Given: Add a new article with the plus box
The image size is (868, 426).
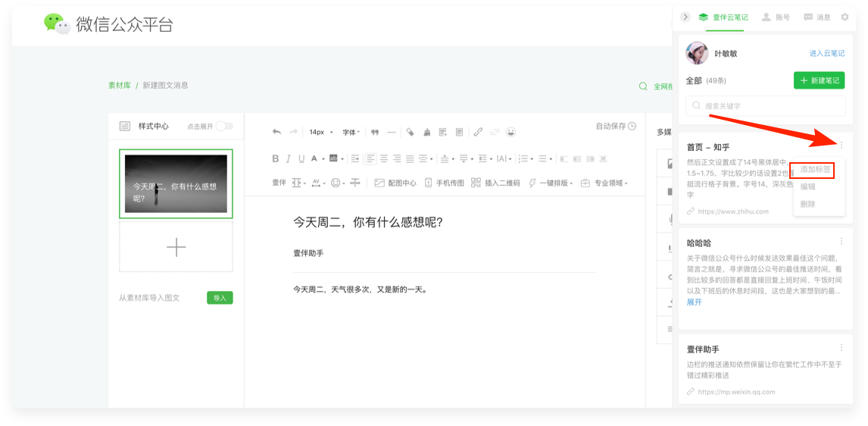Looking at the screenshot, I should 176,247.
